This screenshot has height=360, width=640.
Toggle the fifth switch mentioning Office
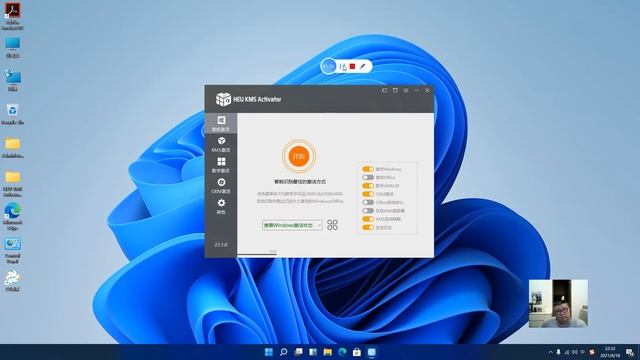point(368,202)
